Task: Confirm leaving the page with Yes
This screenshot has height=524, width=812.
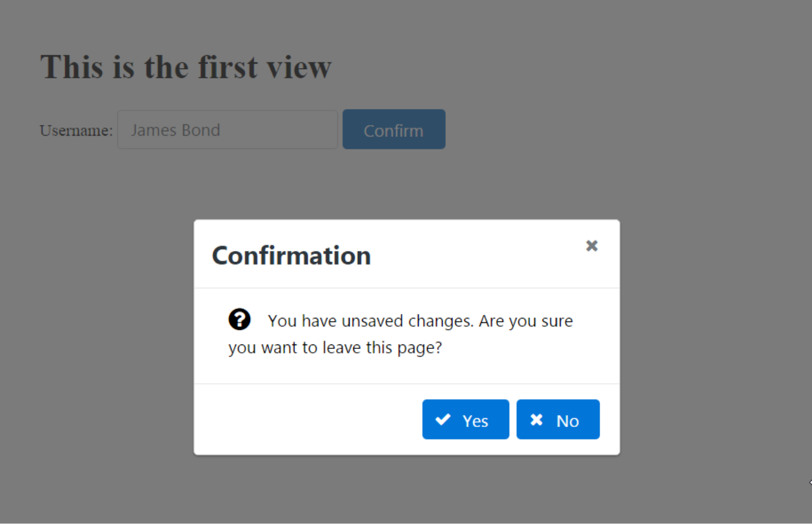Action: pyautogui.click(x=466, y=419)
